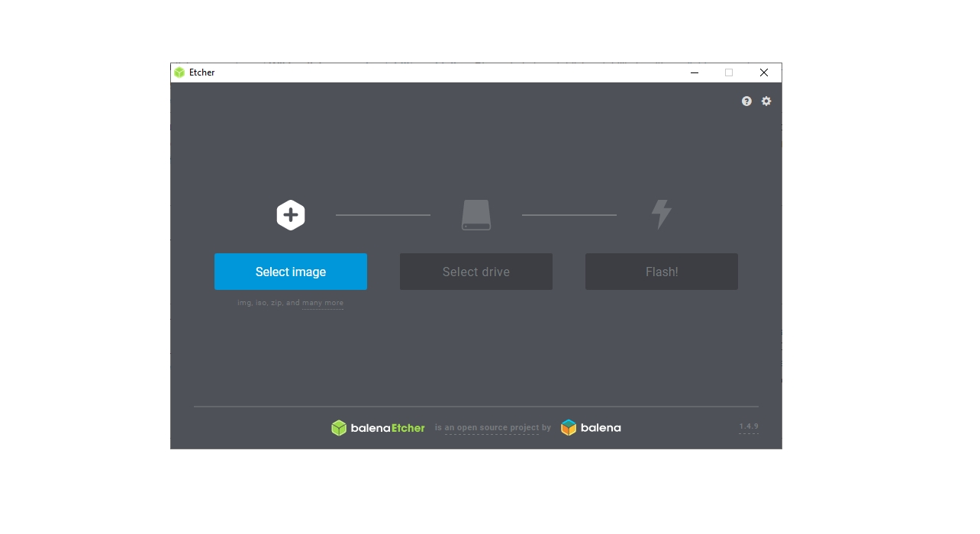Open Etcher settings gear icon

766,101
